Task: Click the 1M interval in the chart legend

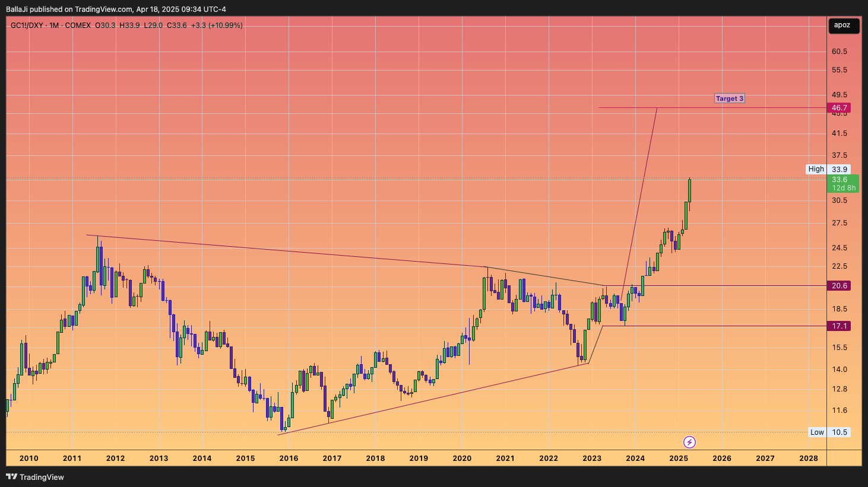Action: [54, 26]
